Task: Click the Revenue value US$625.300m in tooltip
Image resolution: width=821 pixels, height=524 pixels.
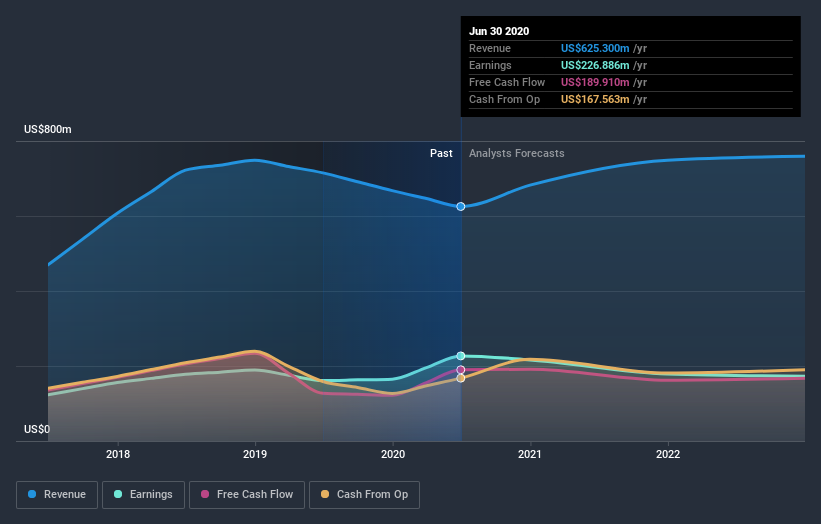Action: point(595,48)
